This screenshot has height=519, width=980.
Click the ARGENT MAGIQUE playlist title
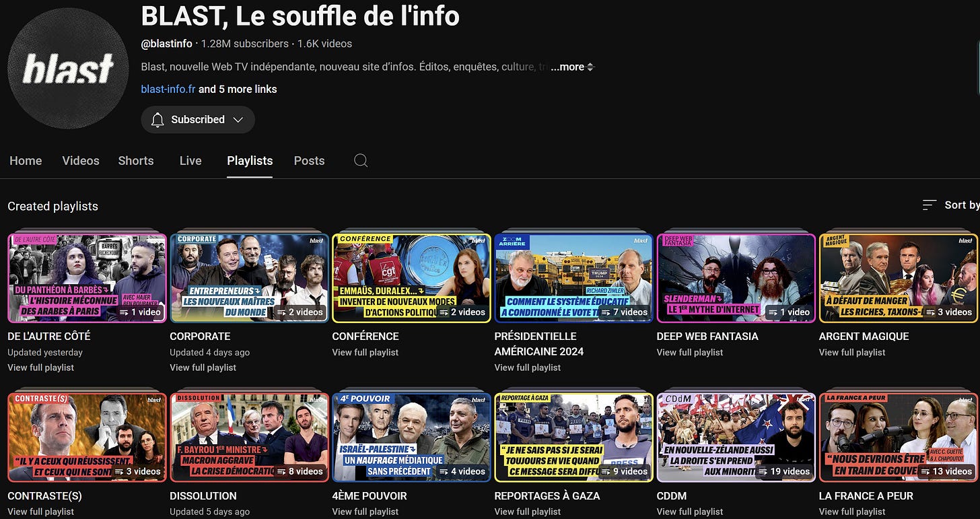(864, 336)
